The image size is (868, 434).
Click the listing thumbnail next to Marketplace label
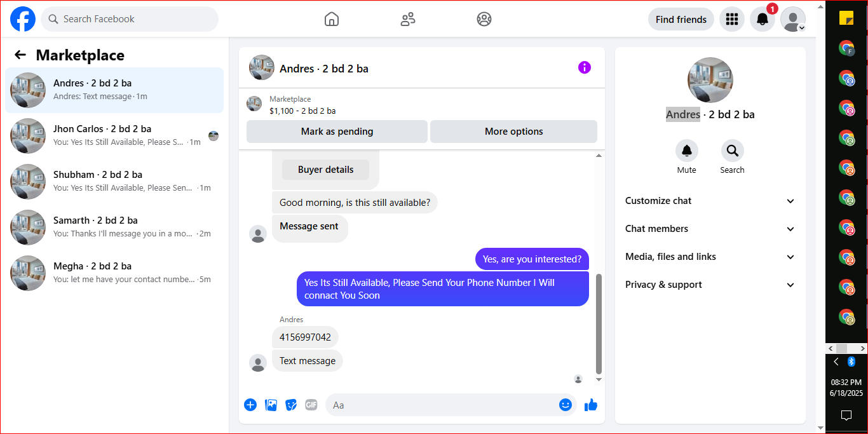(254, 104)
